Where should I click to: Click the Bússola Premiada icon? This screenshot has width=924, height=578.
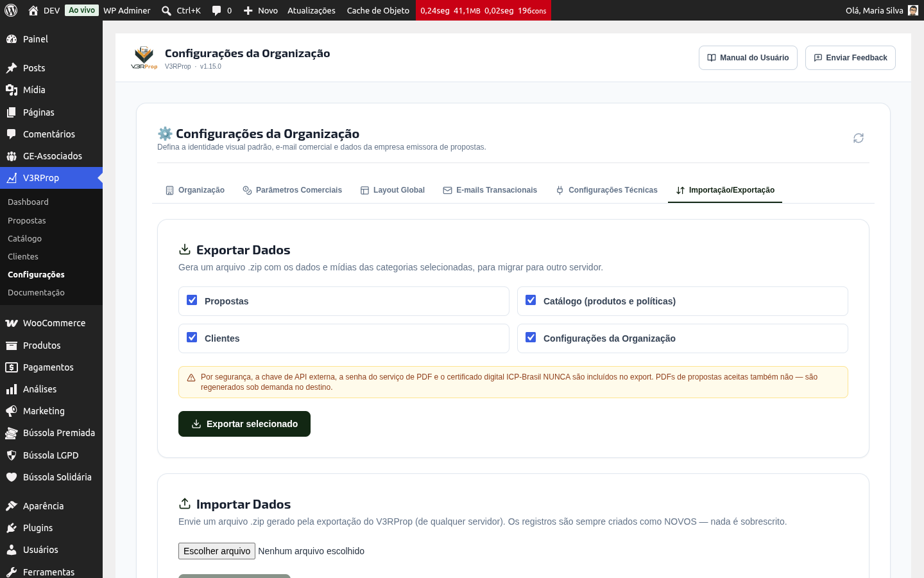coord(12,433)
